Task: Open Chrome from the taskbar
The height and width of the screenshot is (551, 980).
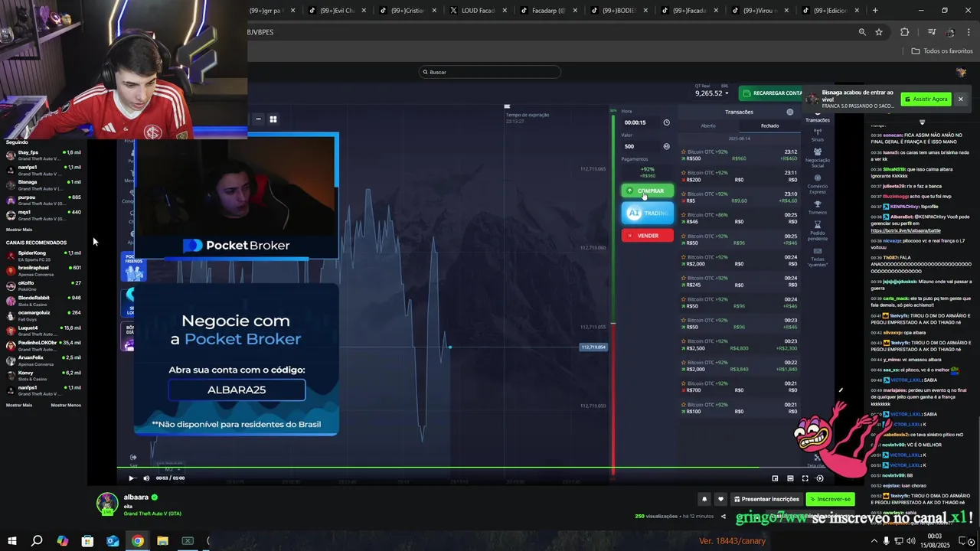Action: [137, 541]
